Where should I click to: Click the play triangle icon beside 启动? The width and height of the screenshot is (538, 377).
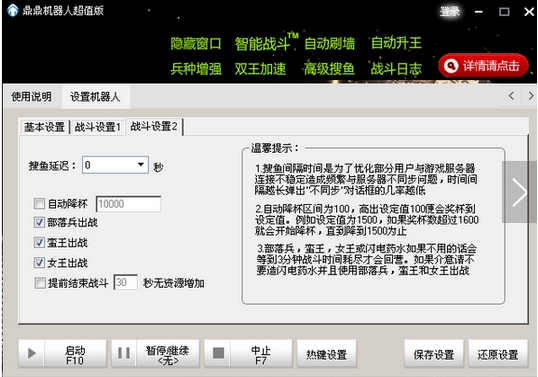[x=32, y=353]
